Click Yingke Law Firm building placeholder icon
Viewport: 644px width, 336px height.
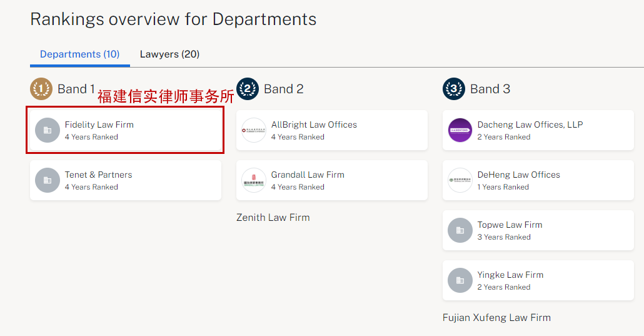[x=460, y=280]
